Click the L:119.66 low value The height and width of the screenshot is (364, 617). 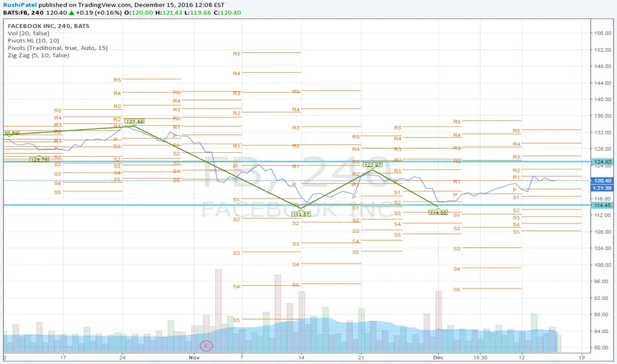pyautogui.click(x=198, y=13)
